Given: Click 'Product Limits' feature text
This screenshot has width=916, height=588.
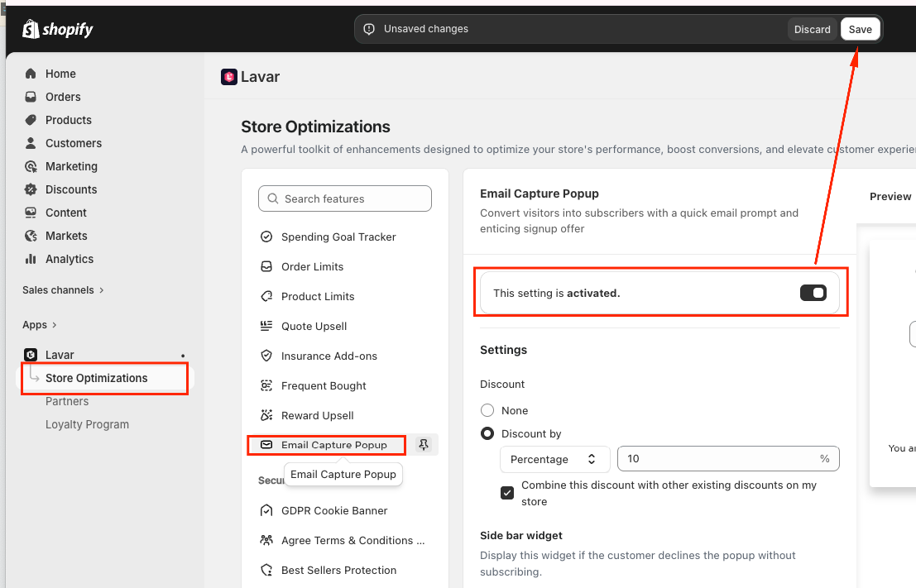Looking at the screenshot, I should point(318,296).
